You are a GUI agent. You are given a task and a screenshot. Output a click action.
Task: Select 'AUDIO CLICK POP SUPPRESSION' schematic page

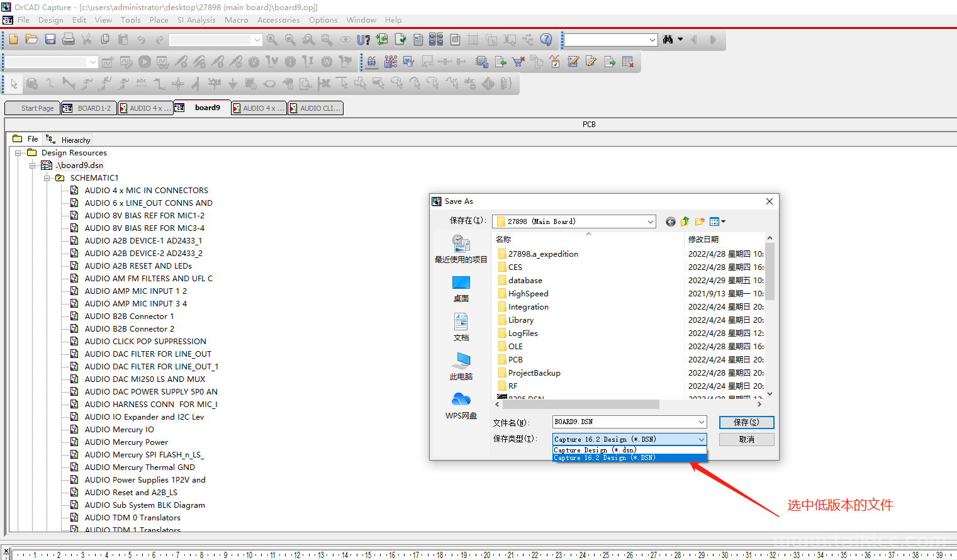pos(145,342)
